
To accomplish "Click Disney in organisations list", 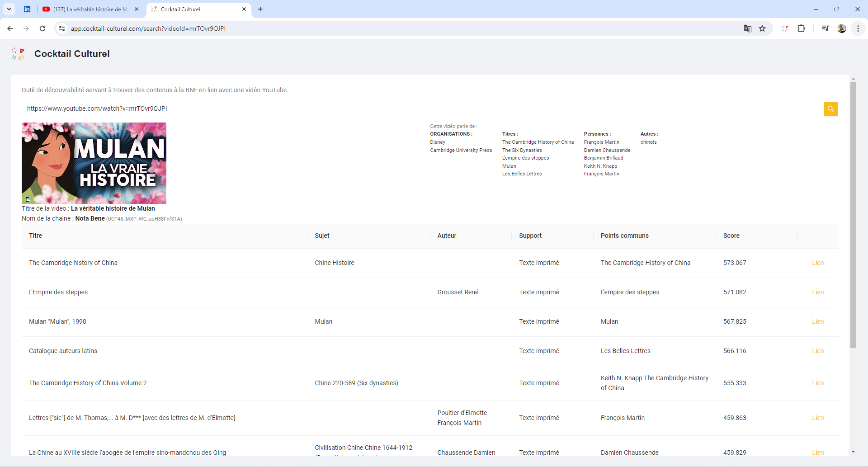I will coord(438,142).
